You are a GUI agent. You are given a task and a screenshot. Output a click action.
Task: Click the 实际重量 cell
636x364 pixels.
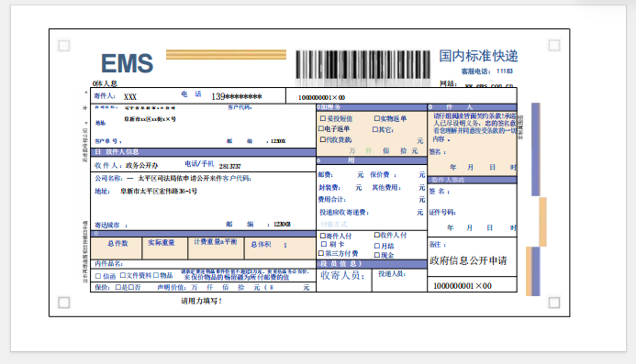click(x=165, y=248)
